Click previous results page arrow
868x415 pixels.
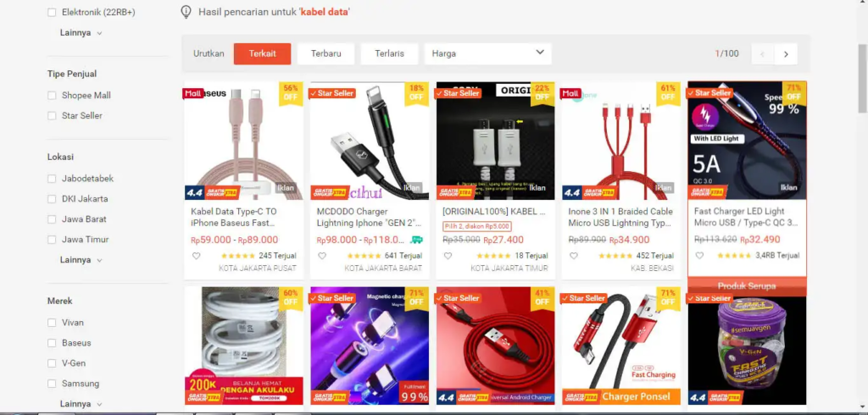(x=762, y=54)
